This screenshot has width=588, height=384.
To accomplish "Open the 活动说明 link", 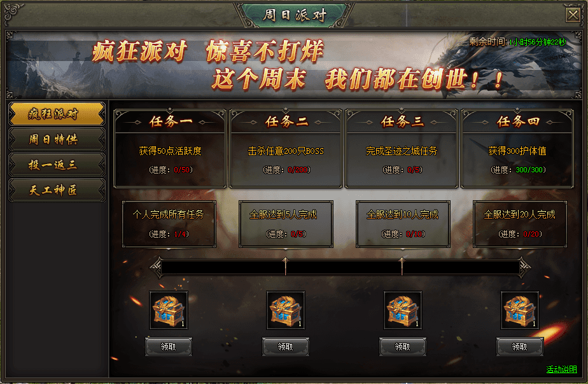I will pos(561,369).
